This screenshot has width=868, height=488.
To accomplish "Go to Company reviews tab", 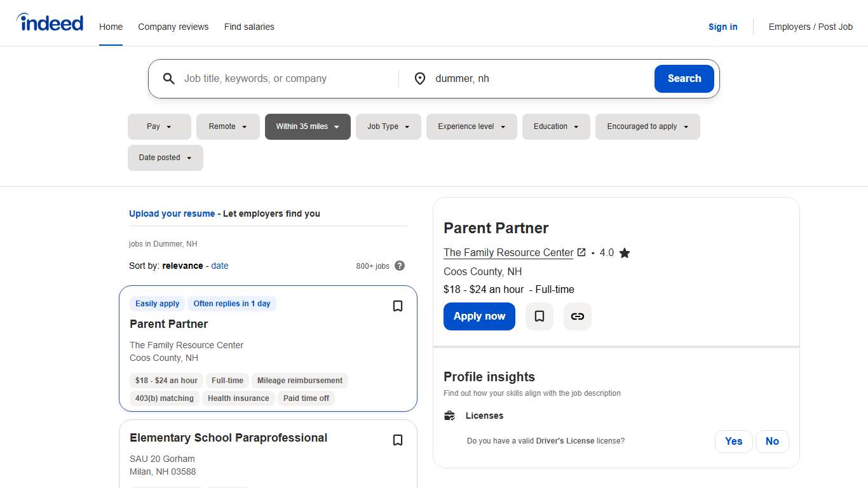I will pos(173,27).
